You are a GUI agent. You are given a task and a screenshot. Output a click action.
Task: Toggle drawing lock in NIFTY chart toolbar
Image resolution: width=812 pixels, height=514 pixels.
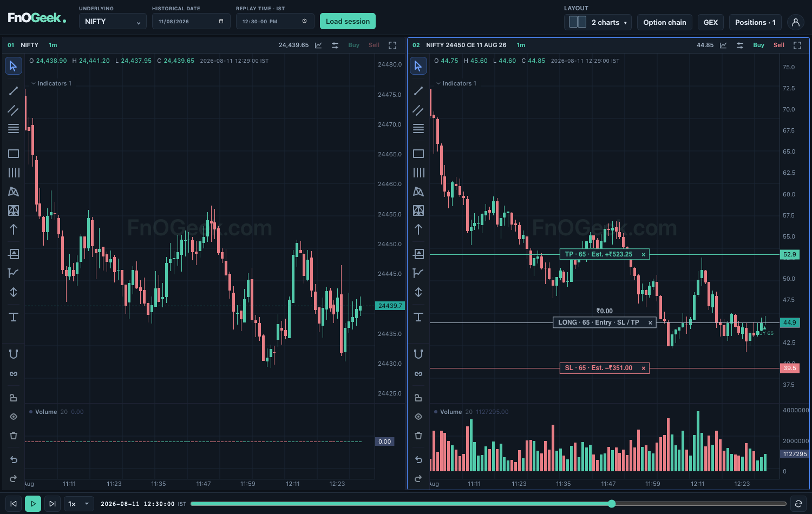[14, 398]
